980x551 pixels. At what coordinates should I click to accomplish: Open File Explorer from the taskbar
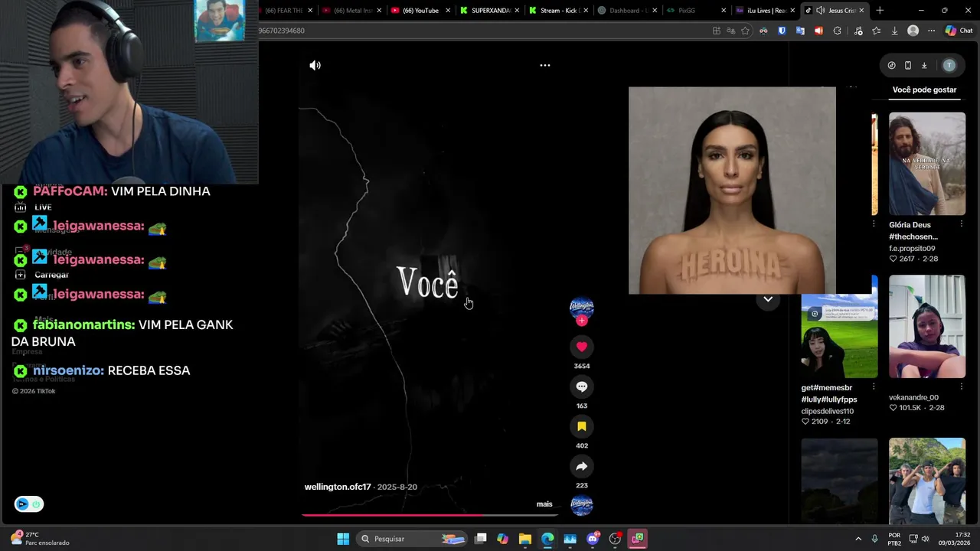pyautogui.click(x=525, y=539)
